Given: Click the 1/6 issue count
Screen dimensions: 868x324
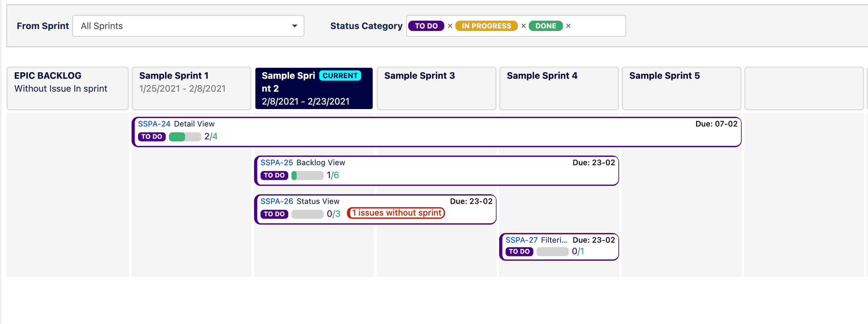Looking at the screenshot, I should (333, 176).
